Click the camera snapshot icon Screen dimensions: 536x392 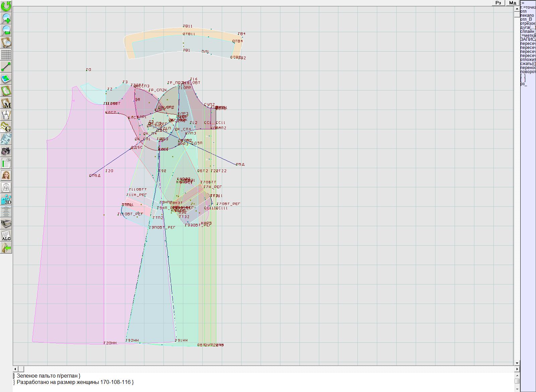tap(6, 151)
